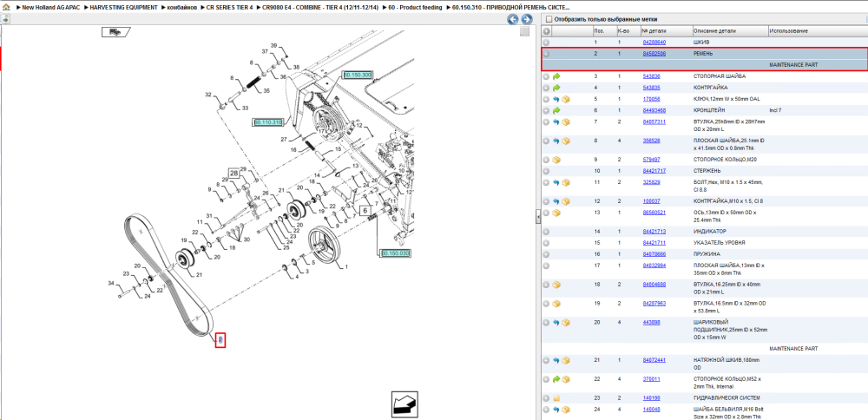This screenshot has width=868, height=420.
Task: Click the grey circle icon for РЕМЕНЬ row
Action: [546, 54]
